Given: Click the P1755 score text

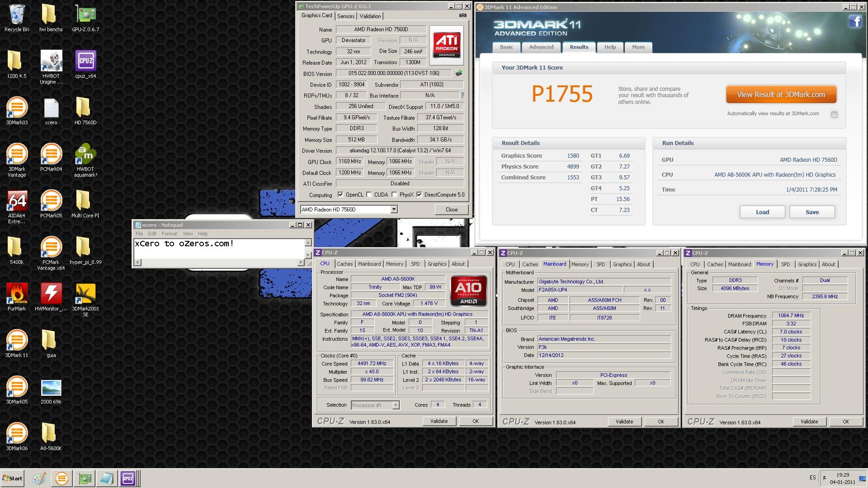Looking at the screenshot, I should (x=562, y=94).
